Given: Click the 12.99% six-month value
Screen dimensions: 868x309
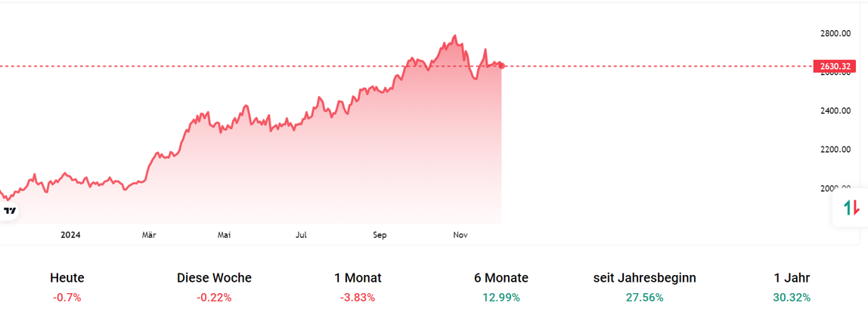Looking at the screenshot, I should pos(501,298).
